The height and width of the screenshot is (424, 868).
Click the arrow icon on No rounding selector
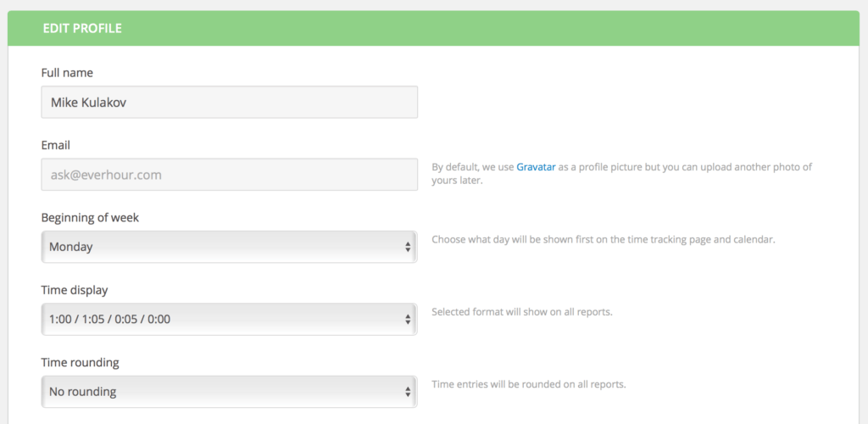click(x=408, y=392)
